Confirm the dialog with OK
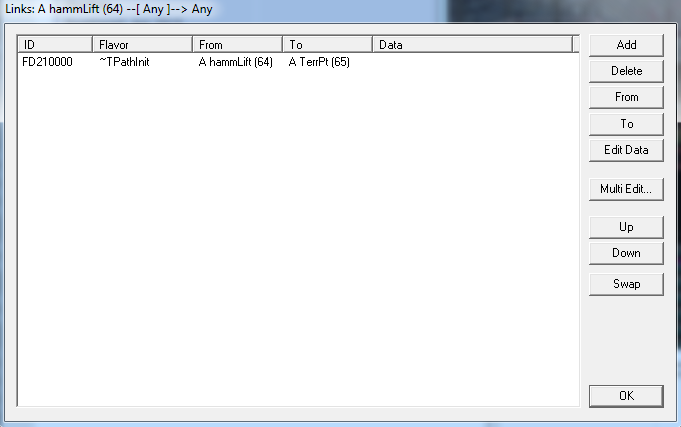 click(x=626, y=396)
